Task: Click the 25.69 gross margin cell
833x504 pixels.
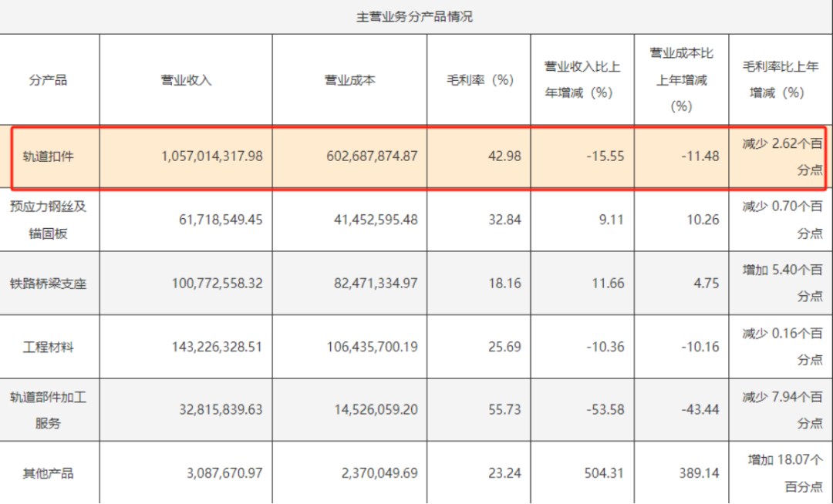Action: pyautogui.click(x=504, y=347)
